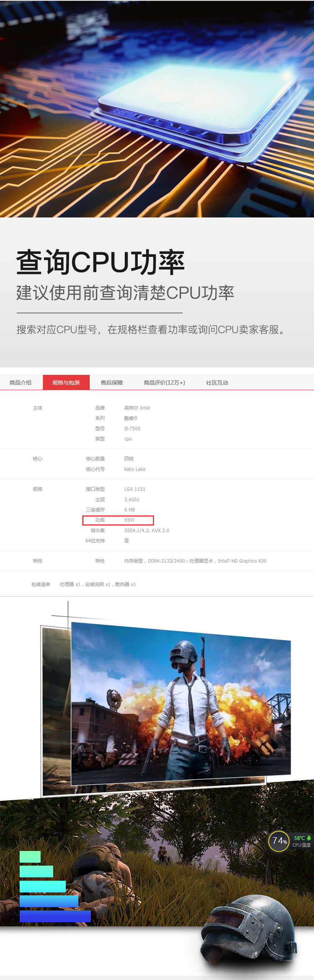Viewport: 314px width, 980px height.
Task: Click the 核心代号 label
Action: click(95, 469)
